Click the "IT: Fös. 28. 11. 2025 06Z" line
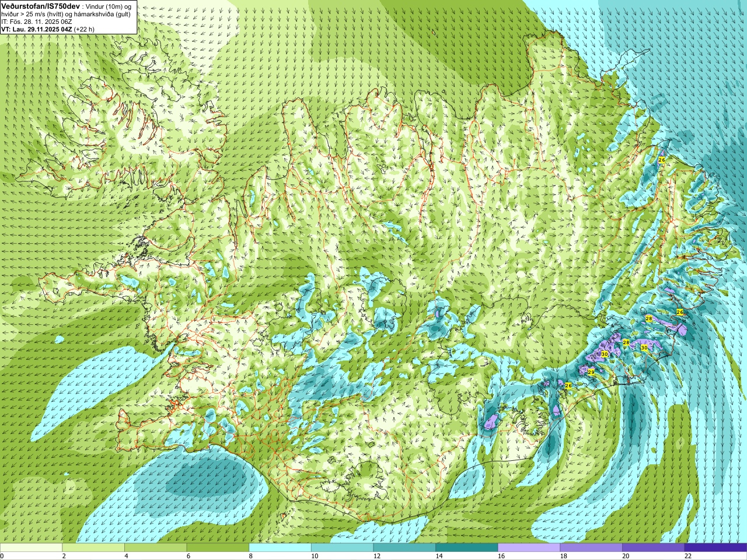 point(36,22)
